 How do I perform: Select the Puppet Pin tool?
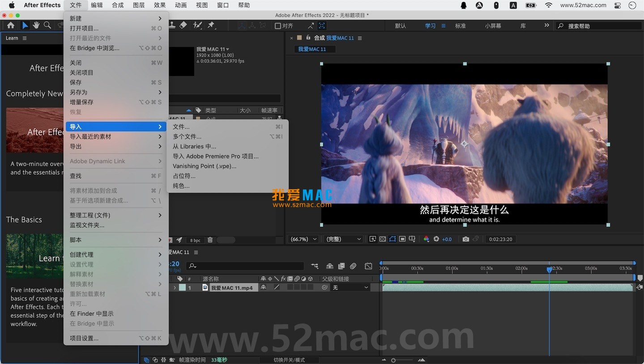point(211,25)
